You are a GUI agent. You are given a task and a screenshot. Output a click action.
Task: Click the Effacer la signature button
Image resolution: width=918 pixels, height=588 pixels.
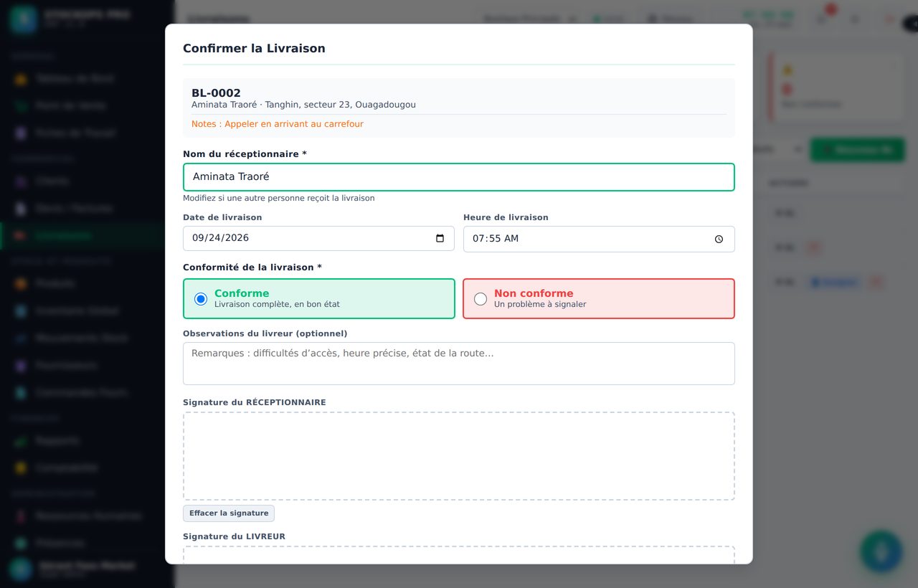click(229, 513)
